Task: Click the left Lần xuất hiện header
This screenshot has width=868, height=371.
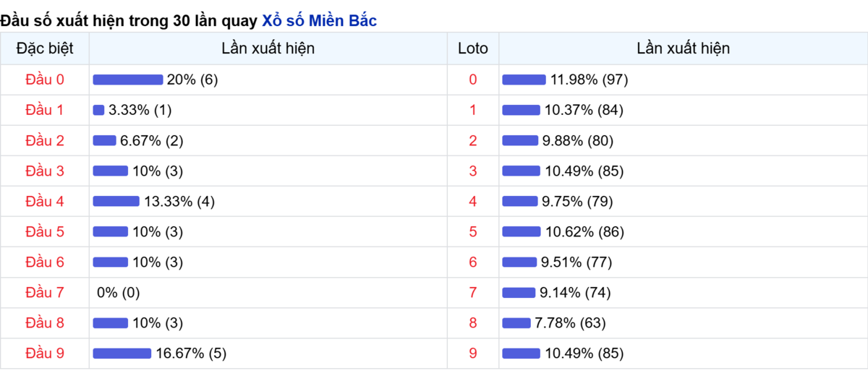Action: click(x=268, y=49)
